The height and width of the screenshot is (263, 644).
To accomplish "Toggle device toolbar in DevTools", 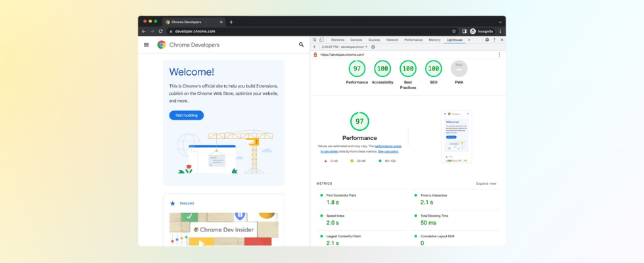I will [321, 40].
